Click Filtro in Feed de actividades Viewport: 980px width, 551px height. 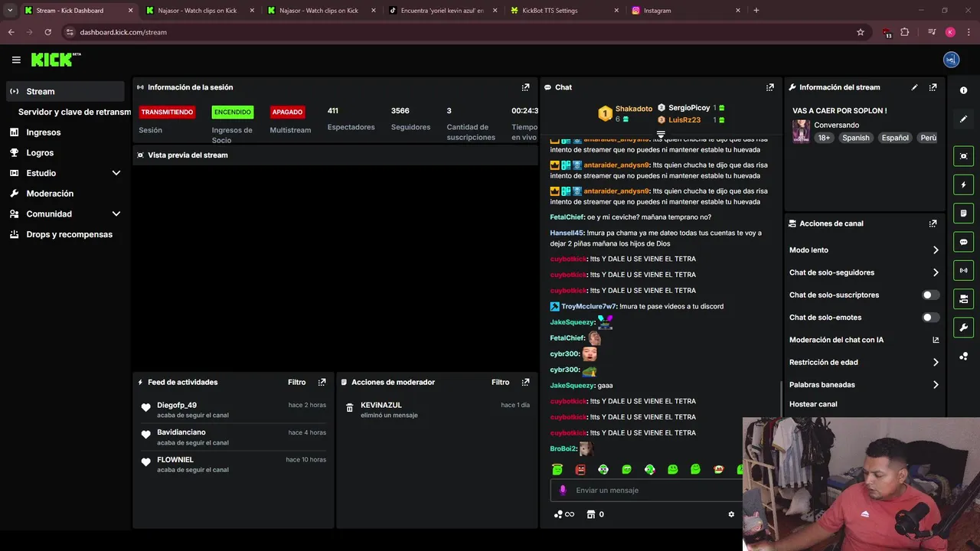coord(297,382)
